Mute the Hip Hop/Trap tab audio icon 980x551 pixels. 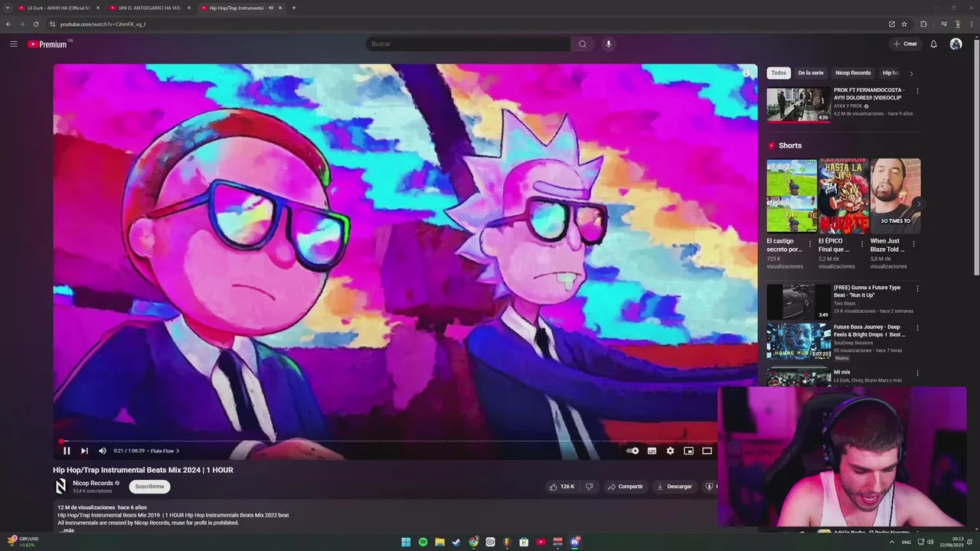(271, 8)
